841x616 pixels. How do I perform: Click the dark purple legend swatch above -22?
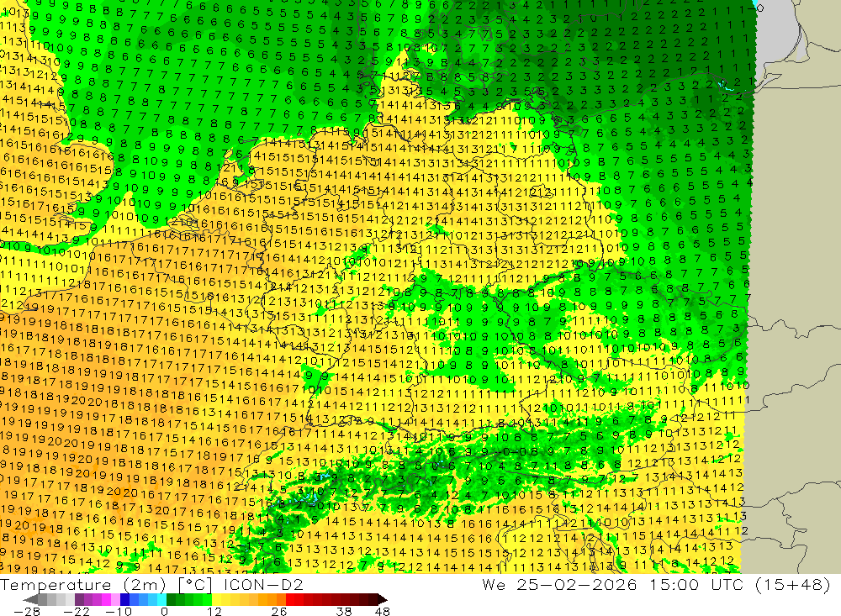79,600
